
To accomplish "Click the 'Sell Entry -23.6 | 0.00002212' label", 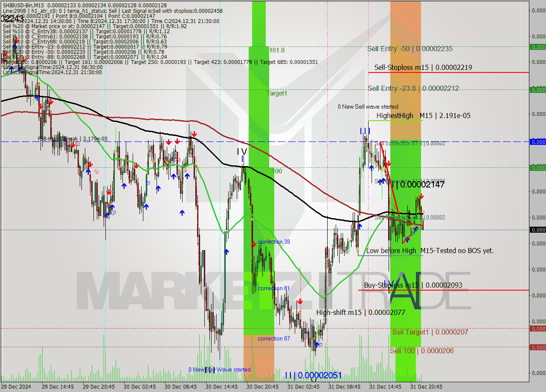I will point(413,88).
